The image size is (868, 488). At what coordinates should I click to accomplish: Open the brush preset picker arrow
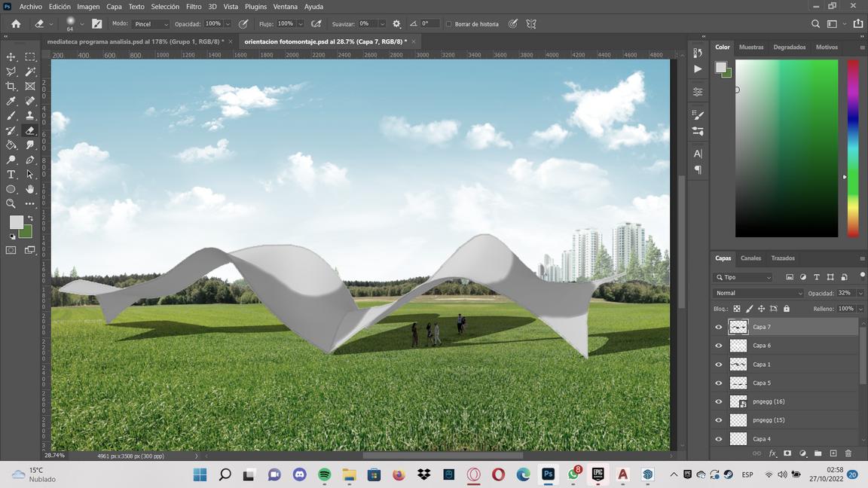pyautogui.click(x=82, y=24)
